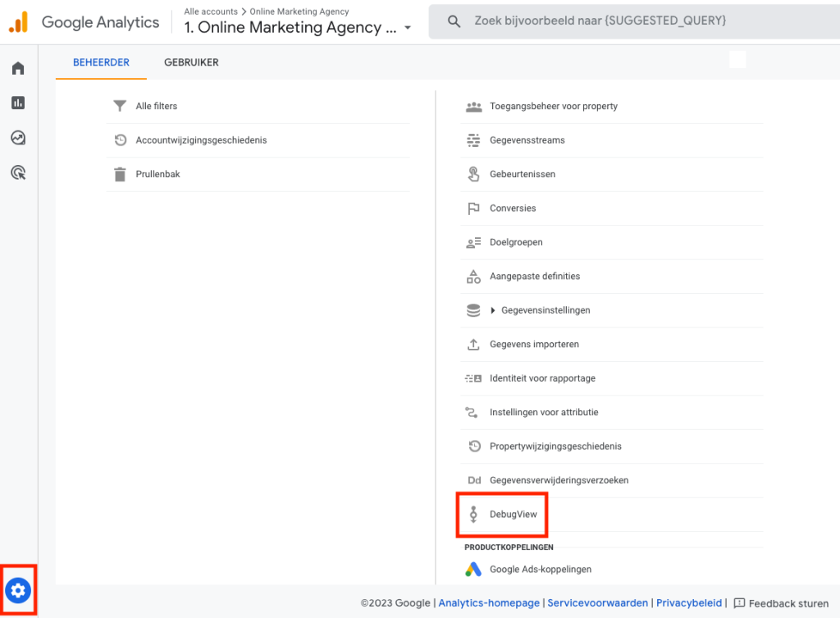
Task: Open the Privacybeleid footer link
Action: pos(689,603)
